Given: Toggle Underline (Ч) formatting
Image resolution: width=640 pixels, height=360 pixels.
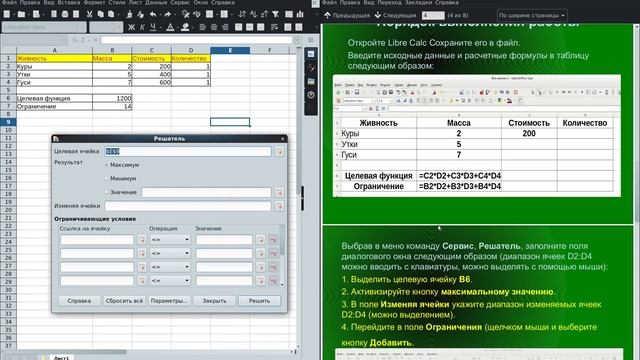Looking at the screenshot, I should click(x=153, y=27).
